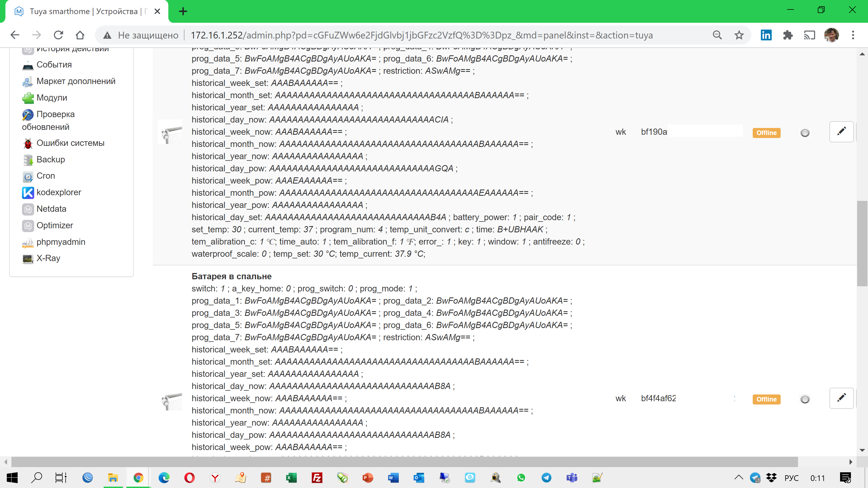Click the Offline badge for Батарея в спальне
Screen dimensions: 868x488
click(766, 399)
